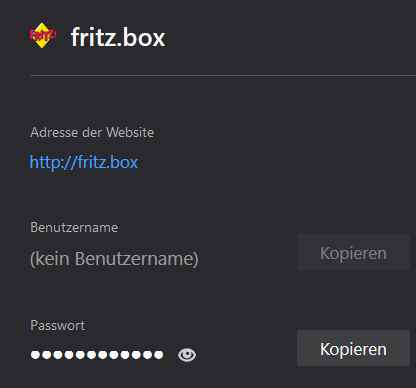Click the horizontal divider below the title
Image resolution: width=416 pixels, height=388 pixels.
[x=223, y=76]
